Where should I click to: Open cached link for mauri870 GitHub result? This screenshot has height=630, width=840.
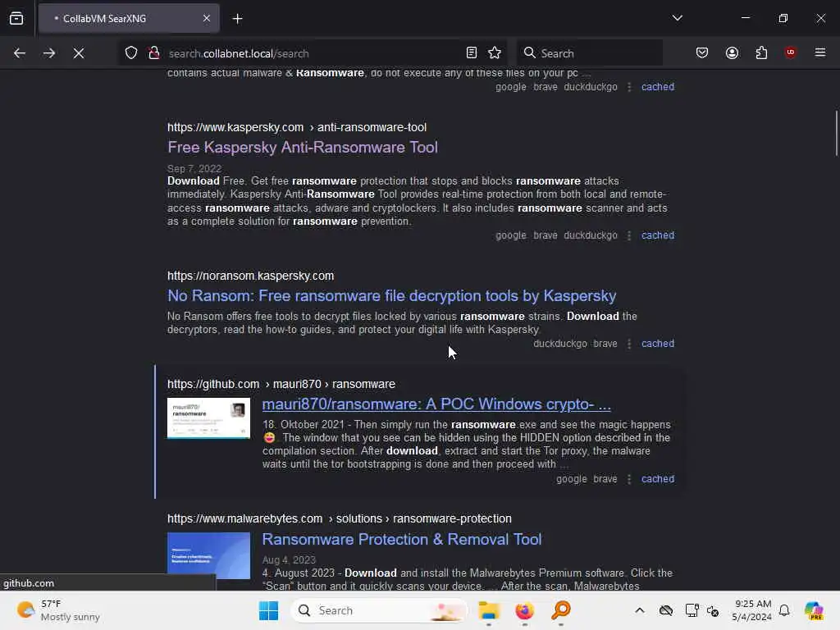[658, 479]
